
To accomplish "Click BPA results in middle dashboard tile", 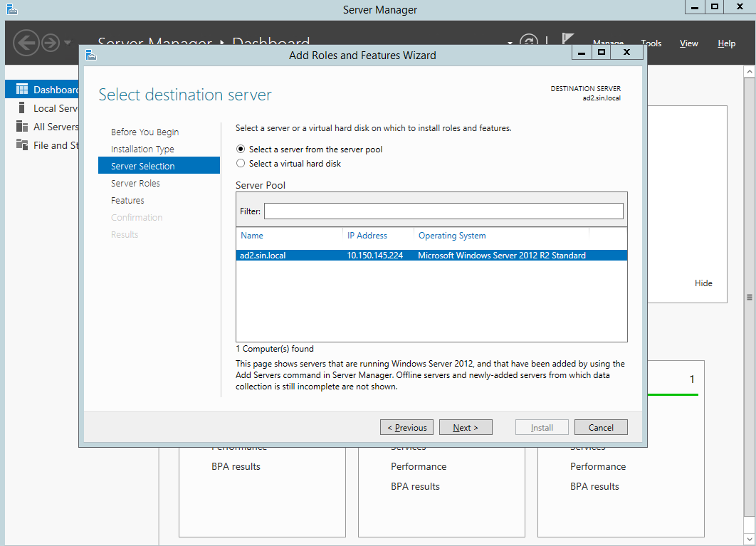I will point(415,486).
